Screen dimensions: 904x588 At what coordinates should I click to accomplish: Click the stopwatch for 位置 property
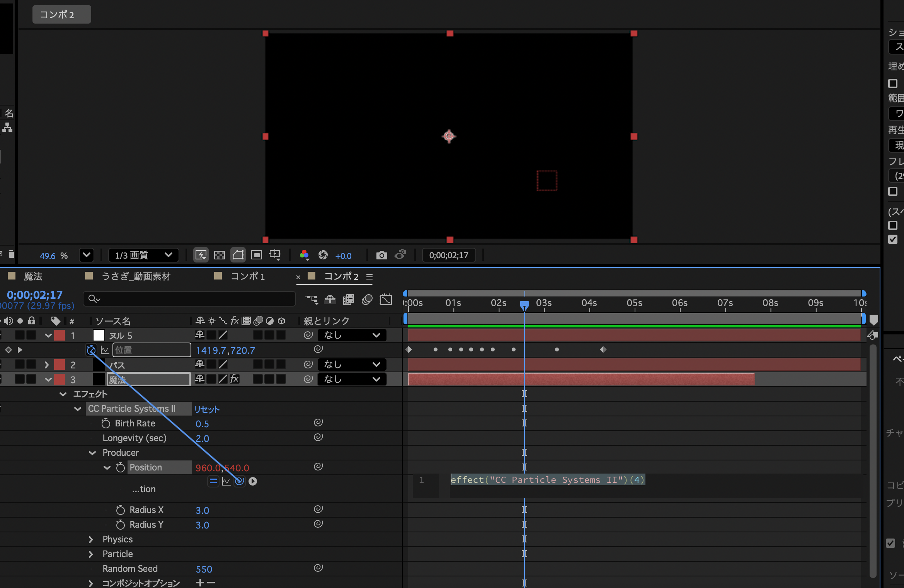91,350
